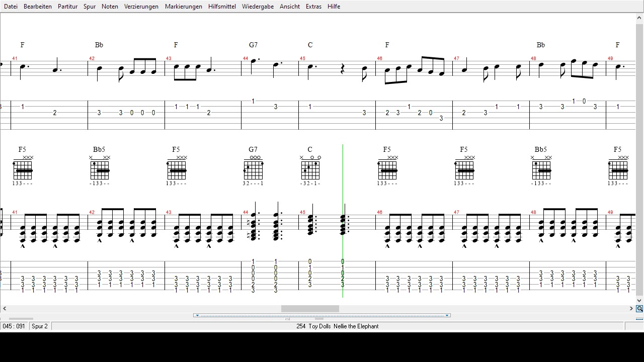Open the Hilfsmittel menu

click(x=222, y=7)
